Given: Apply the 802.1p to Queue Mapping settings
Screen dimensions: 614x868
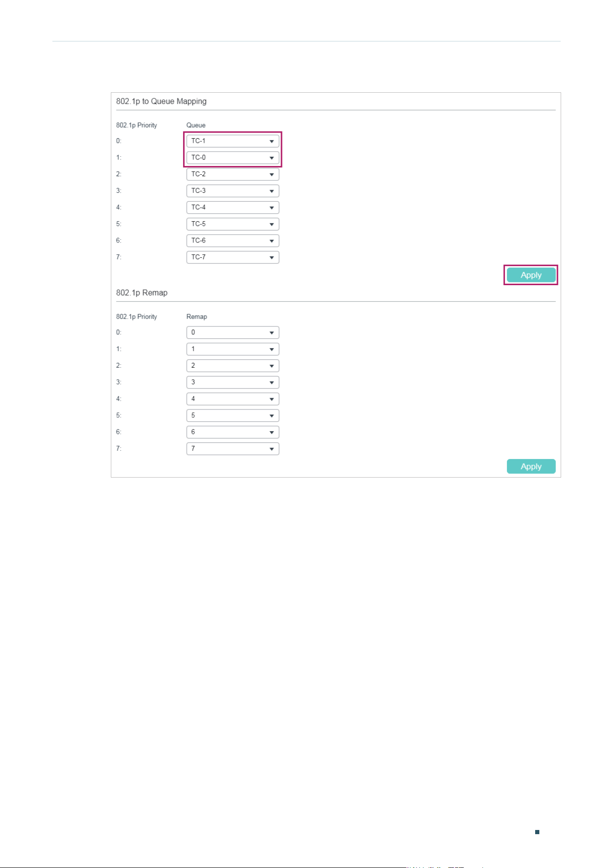Looking at the screenshot, I should coord(531,275).
